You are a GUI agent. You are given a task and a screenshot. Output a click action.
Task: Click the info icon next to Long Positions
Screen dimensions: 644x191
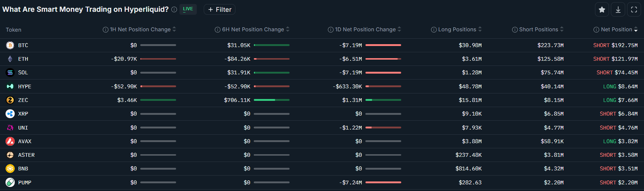pos(434,29)
